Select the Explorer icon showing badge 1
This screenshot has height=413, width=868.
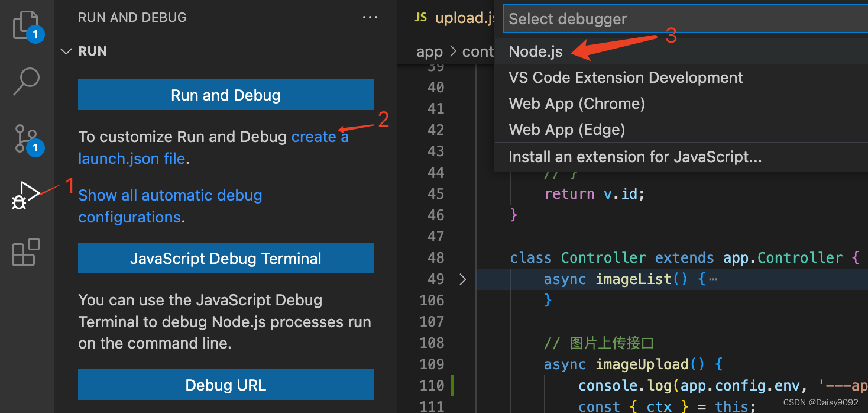pos(25,24)
